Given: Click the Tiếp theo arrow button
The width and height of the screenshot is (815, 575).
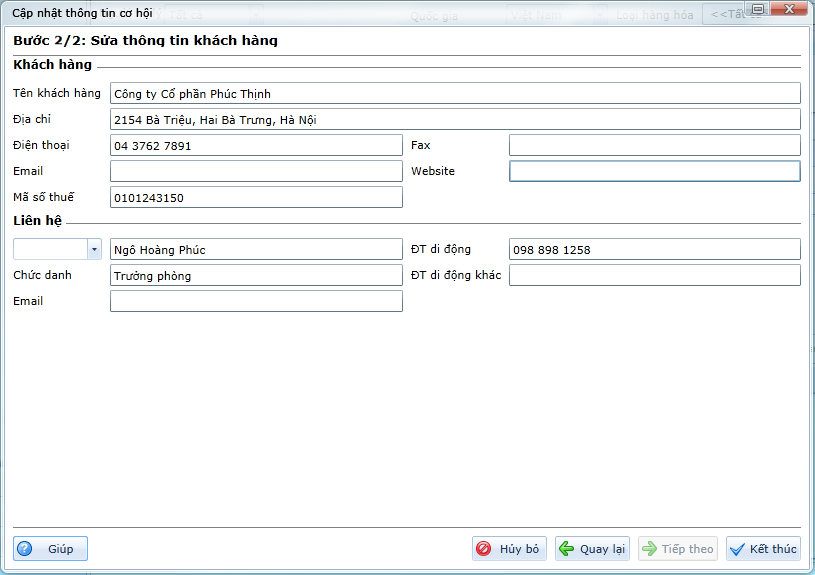Looking at the screenshot, I should (677, 549).
